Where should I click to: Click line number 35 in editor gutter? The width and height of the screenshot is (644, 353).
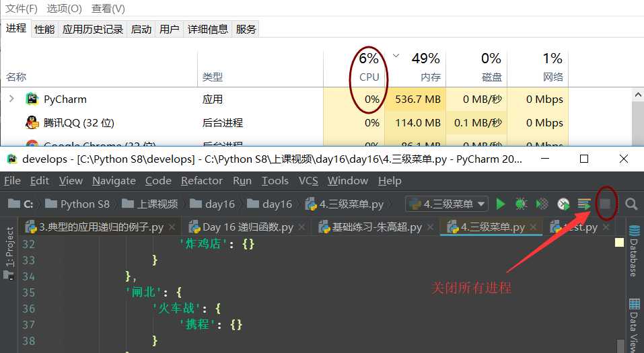coord(28,292)
